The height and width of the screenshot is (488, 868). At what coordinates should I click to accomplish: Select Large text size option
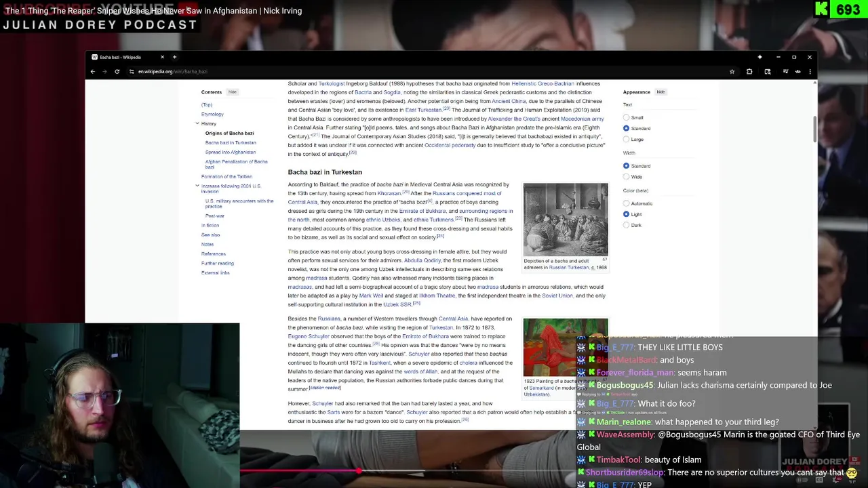click(x=627, y=139)
